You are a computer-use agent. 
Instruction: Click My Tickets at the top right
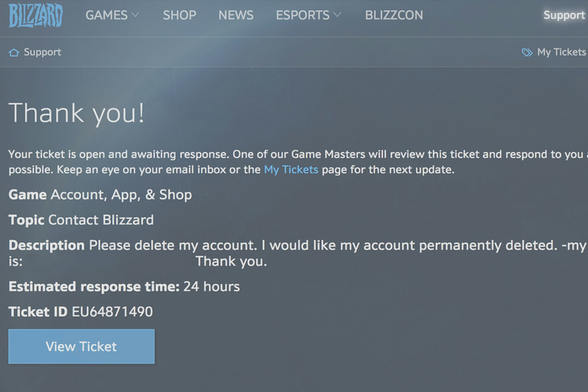coord(562,52)
